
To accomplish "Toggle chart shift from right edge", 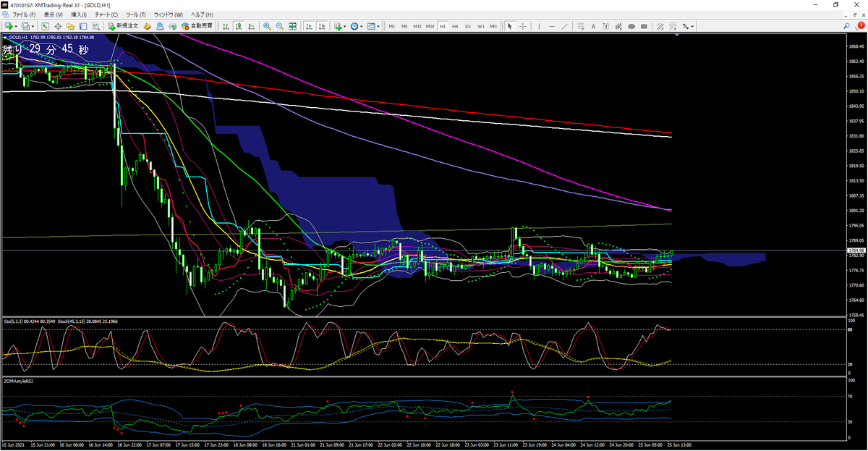I will click(x=321, y=26).
